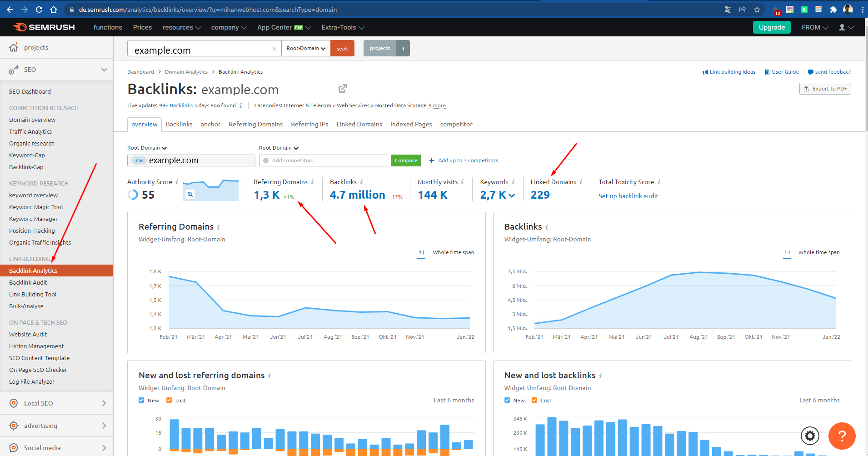This screenshot has height=456, width=868.
Task: Select 1J range in Backlinks chart
Action: (787, 252)
